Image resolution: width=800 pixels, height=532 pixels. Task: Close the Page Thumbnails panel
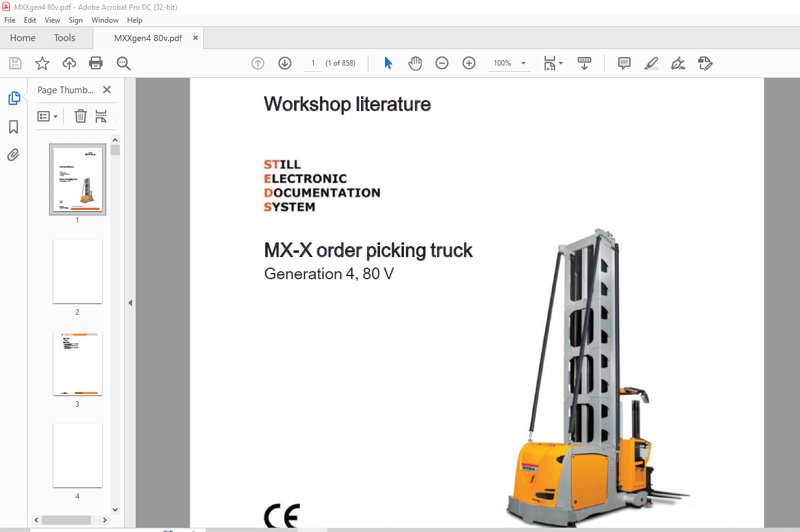pyautogui.click(x=107, y=90)
